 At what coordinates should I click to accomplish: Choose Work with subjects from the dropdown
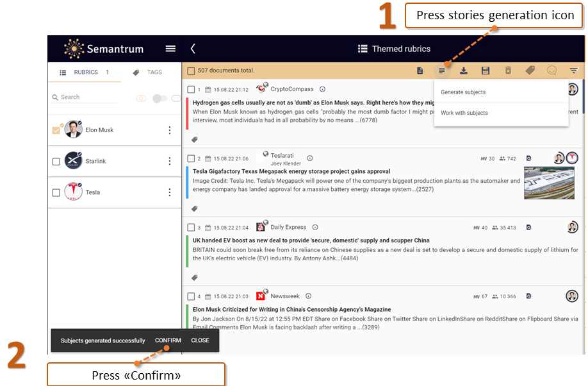(x=501, y=113)
